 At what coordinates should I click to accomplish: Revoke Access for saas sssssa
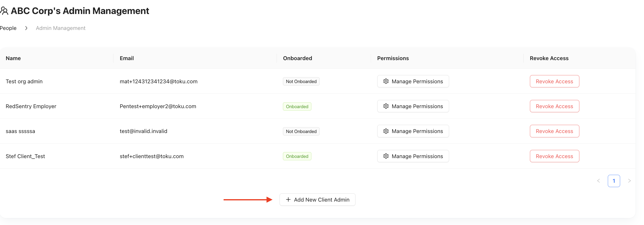[x=554, y=131]
